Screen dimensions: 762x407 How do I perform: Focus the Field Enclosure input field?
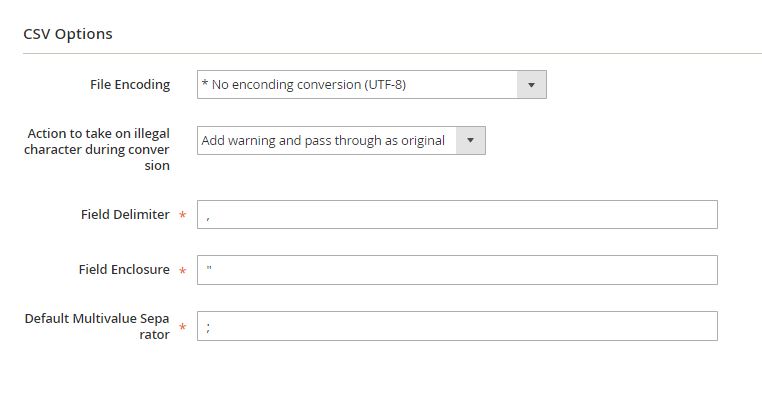coord(457,270)
